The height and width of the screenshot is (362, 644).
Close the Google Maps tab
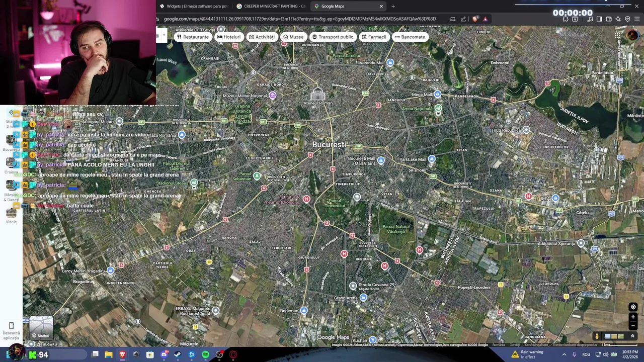click(381, 6)
